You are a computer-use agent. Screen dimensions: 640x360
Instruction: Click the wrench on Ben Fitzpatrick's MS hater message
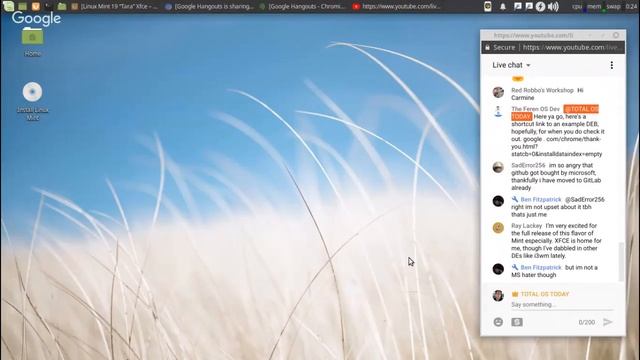coord(515,267)
